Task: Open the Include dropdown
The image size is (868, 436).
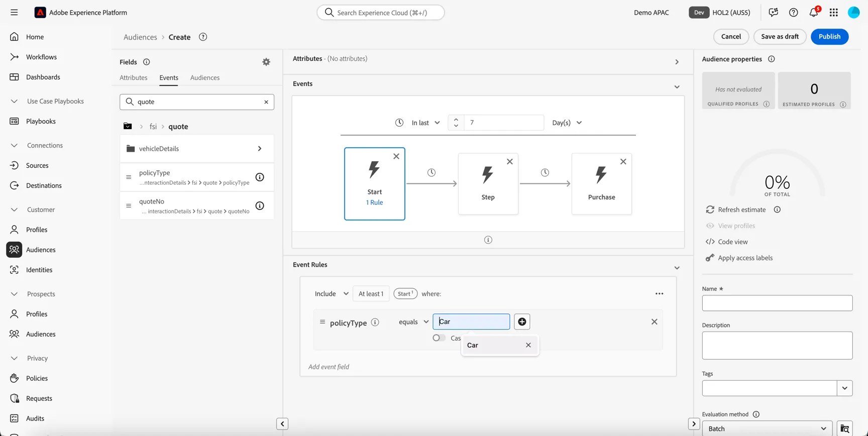Action: pos(332,294)
